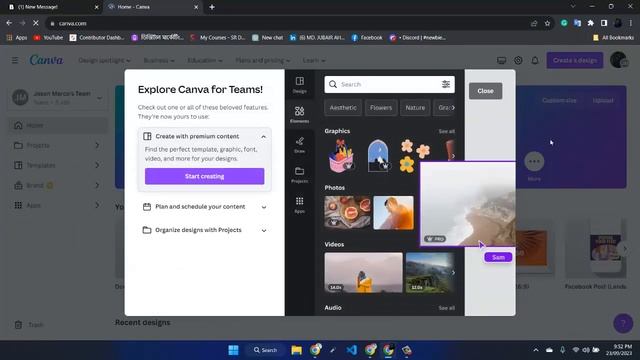Open the Canva hamburger menu
The width and height of the screenshot is (640, 360).
click(x=15, y=60)
